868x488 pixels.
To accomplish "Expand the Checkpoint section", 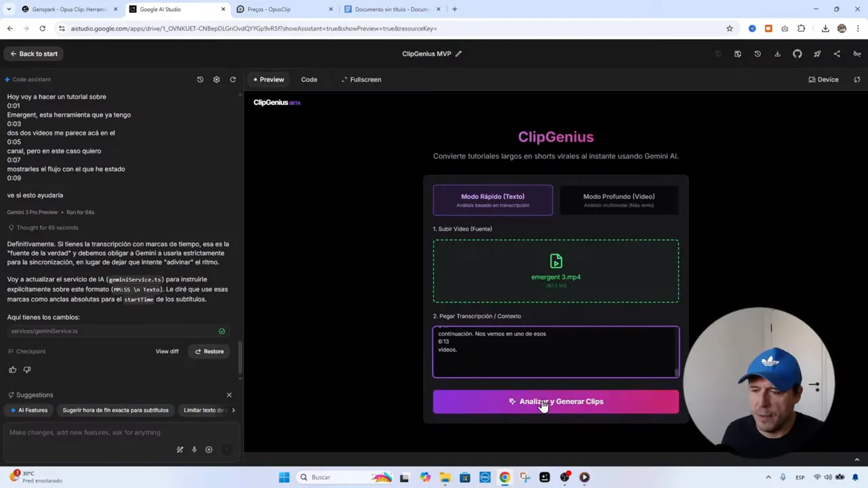I will 31,351.
